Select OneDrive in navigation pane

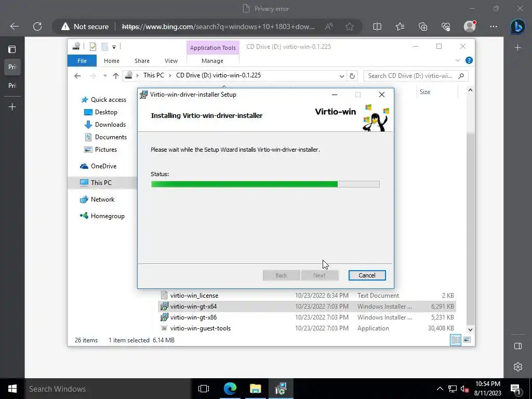(x=98, y=166)
